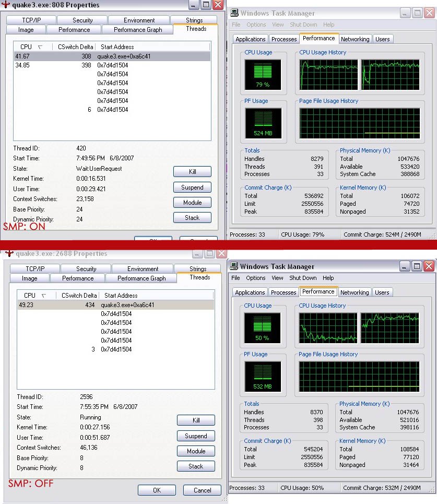Switch to Processes tab in upper Task Manager
This screenshot has height=504, width=437.
(x=284, y=39)
